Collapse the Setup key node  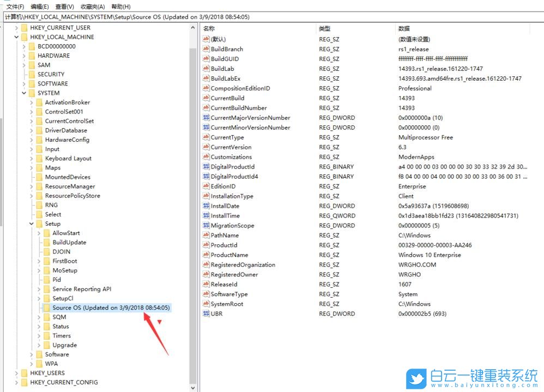(32, 224)
